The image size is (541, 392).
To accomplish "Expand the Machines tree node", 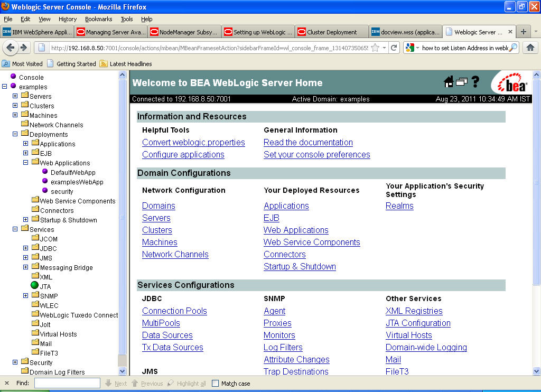I will click(x=15, y=115).
